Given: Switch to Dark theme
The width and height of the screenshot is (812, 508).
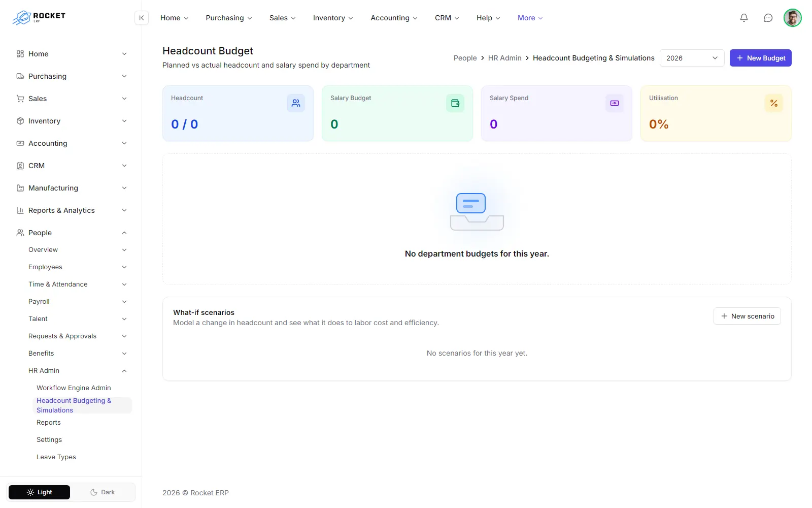Looking at the screenshot, I should pyautogui.click(x=103, y=492).
